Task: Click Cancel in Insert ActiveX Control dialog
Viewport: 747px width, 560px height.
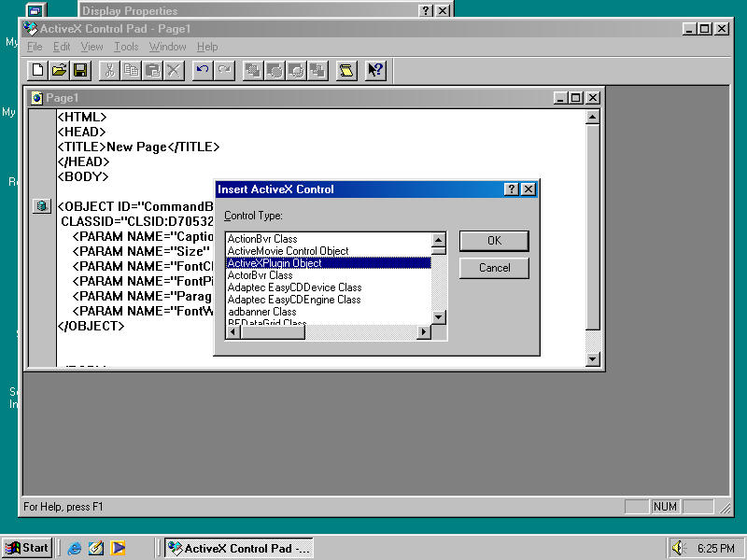Action: [x=494, y=268]
